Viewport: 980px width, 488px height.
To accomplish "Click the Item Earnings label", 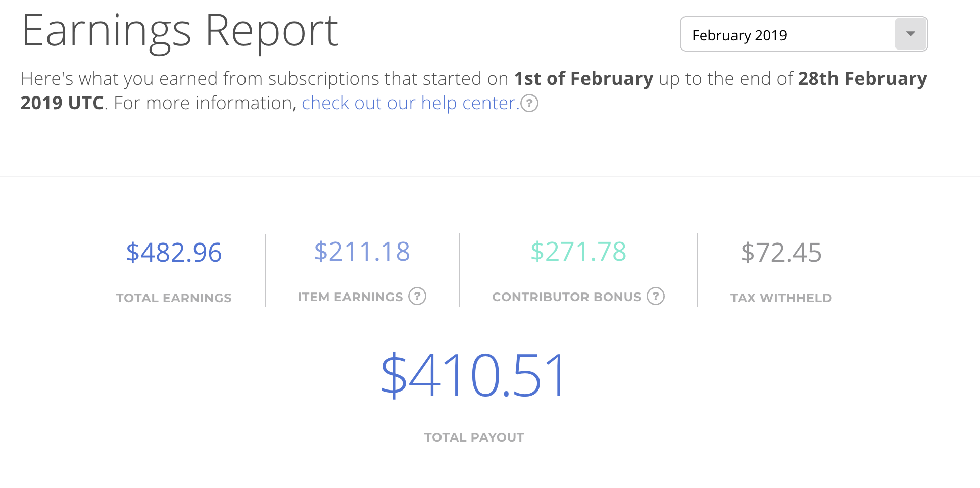I will [350, 297].
